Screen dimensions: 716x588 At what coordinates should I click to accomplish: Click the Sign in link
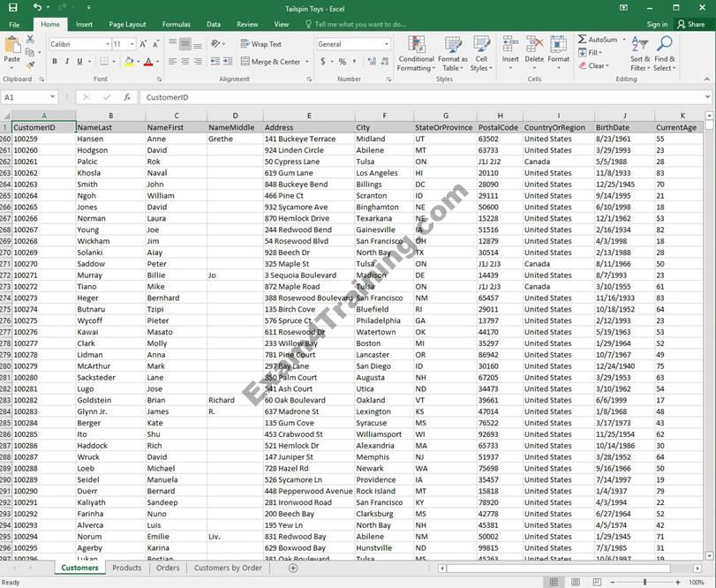(657, 24)
